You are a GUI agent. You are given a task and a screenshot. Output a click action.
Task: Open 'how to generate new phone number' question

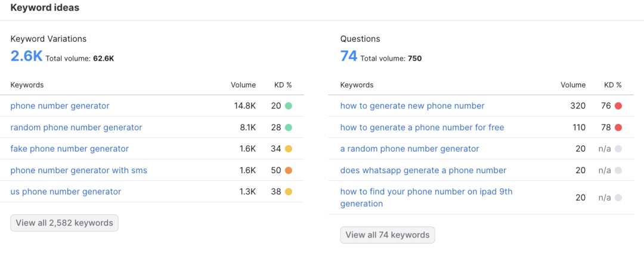(412, 106)
